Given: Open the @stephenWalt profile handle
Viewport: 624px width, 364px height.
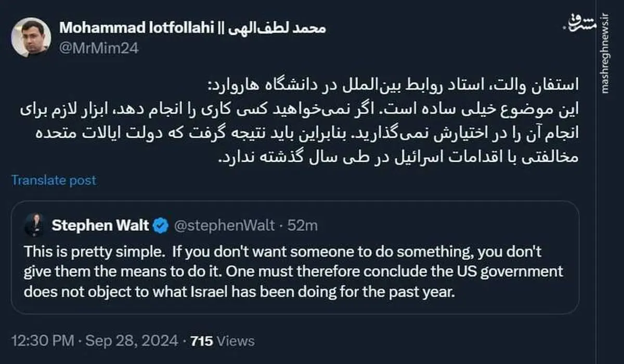Looking at the screenshot, I should [x=226, y=226].
